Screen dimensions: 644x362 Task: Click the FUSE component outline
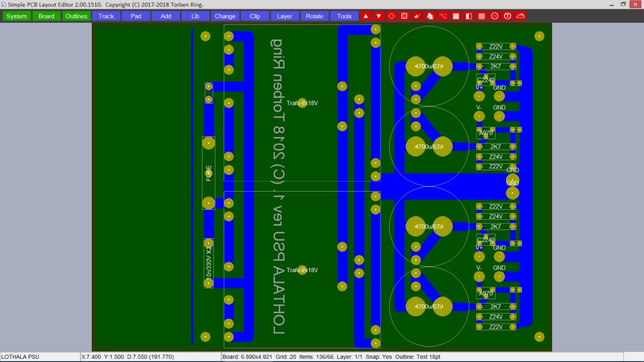coord(208,173)
